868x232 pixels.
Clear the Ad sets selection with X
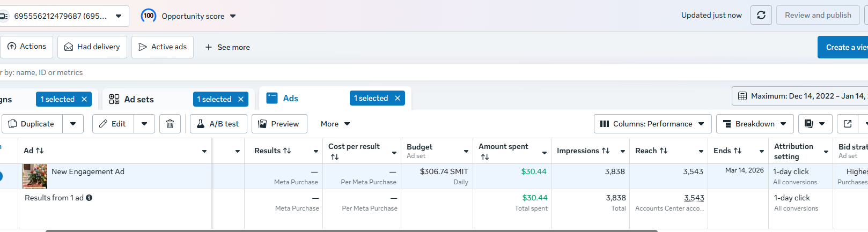click(x=241, y=99)
